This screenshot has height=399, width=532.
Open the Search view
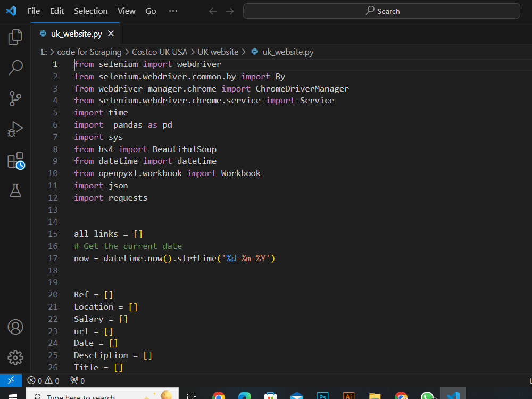[x=15, y=68]
